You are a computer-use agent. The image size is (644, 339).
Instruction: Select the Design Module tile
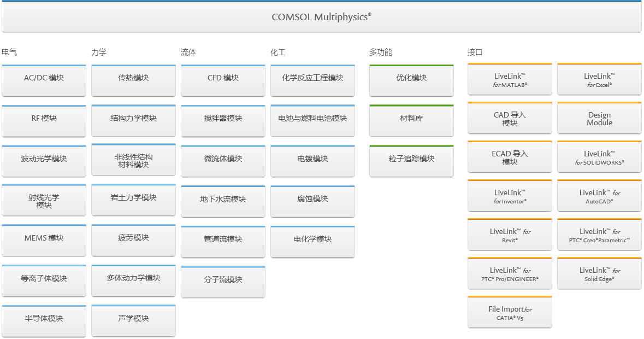point(599,119)
